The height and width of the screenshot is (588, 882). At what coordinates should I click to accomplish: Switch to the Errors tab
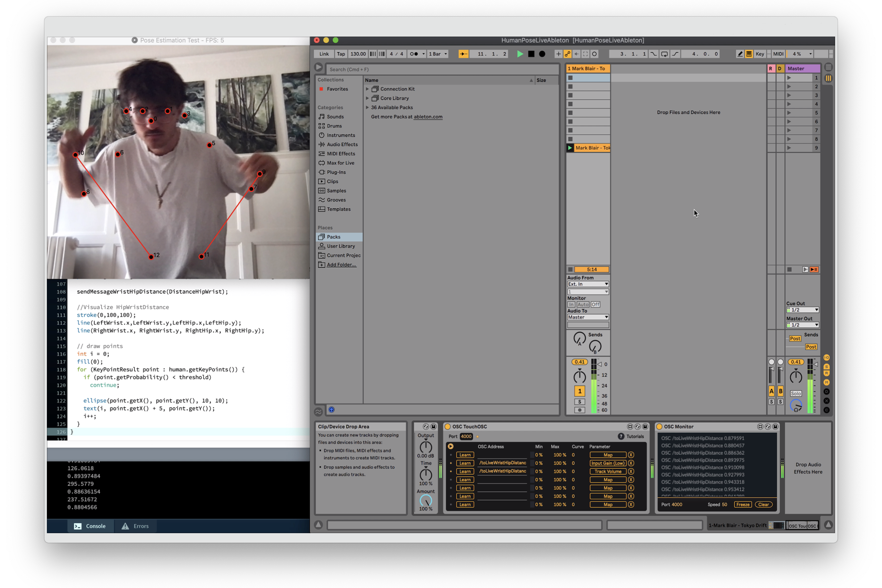[x=135, y=526]
